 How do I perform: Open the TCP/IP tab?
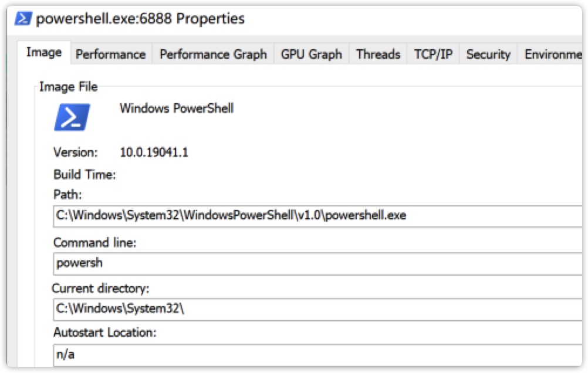(433, 55)
